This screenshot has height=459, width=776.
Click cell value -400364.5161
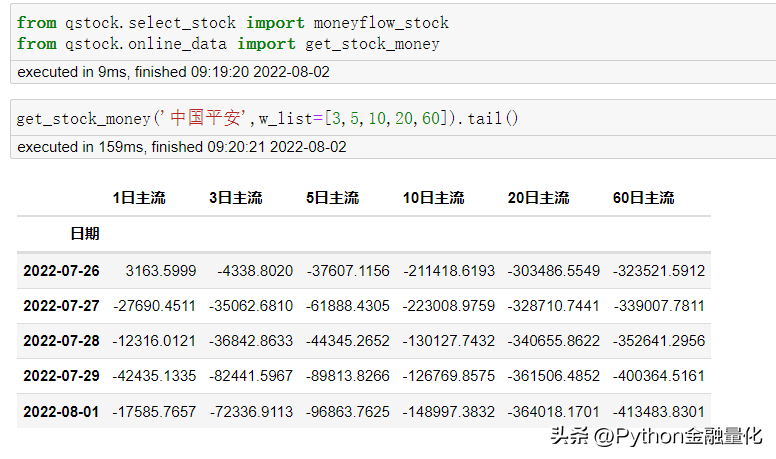point(659,376)
